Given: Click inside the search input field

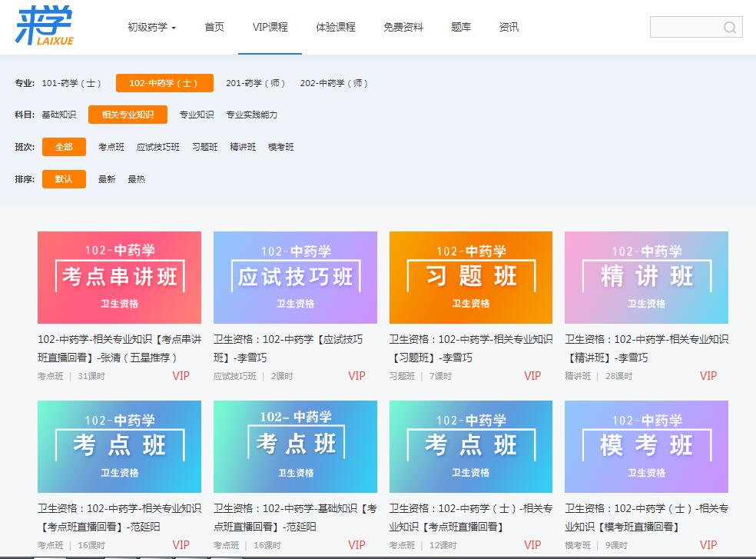Looking at the screenshot, I should coord(685,28).
